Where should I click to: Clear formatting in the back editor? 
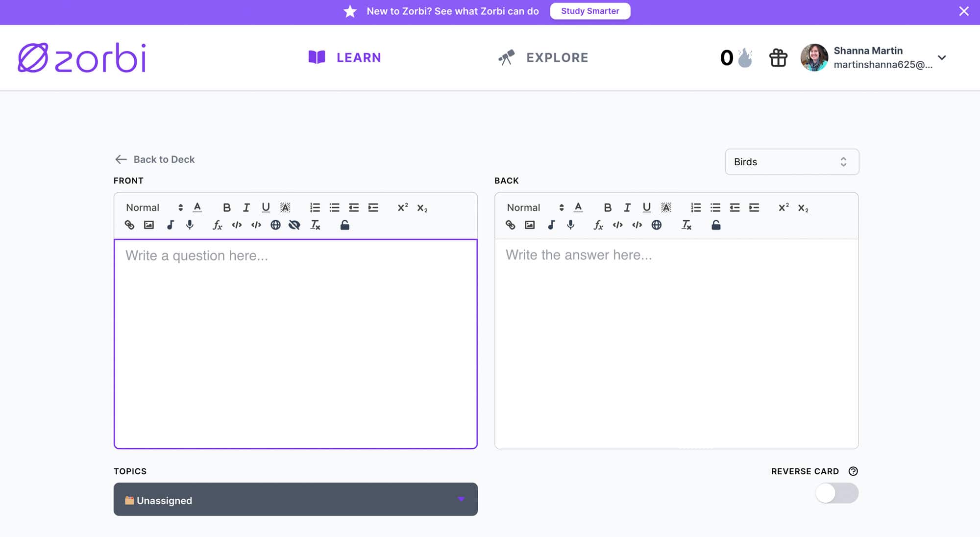(x=686, y=225)
